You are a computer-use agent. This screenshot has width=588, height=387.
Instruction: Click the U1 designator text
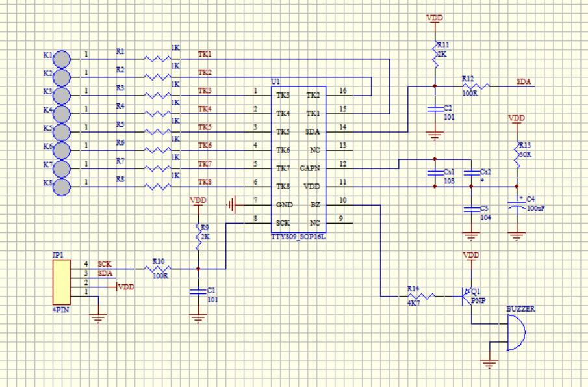click(275, 81)
